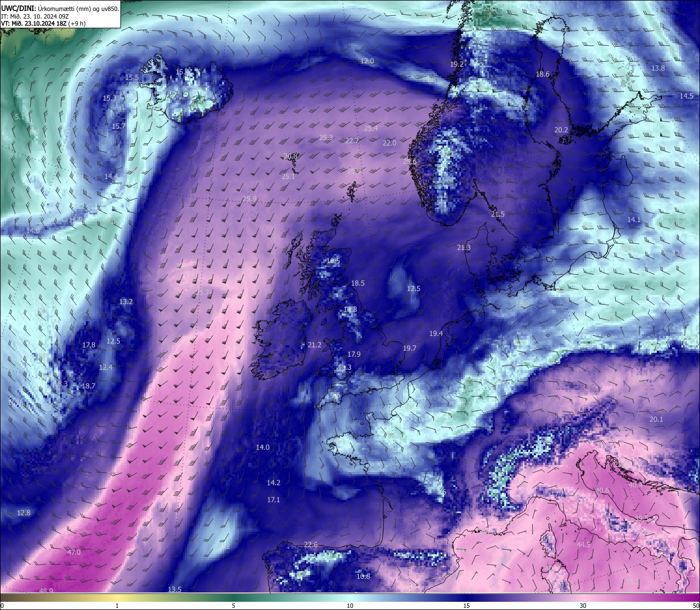Click the 40.4 value over the Adriatic
This screenshot has width=700, height=610.
pos(635,485)
